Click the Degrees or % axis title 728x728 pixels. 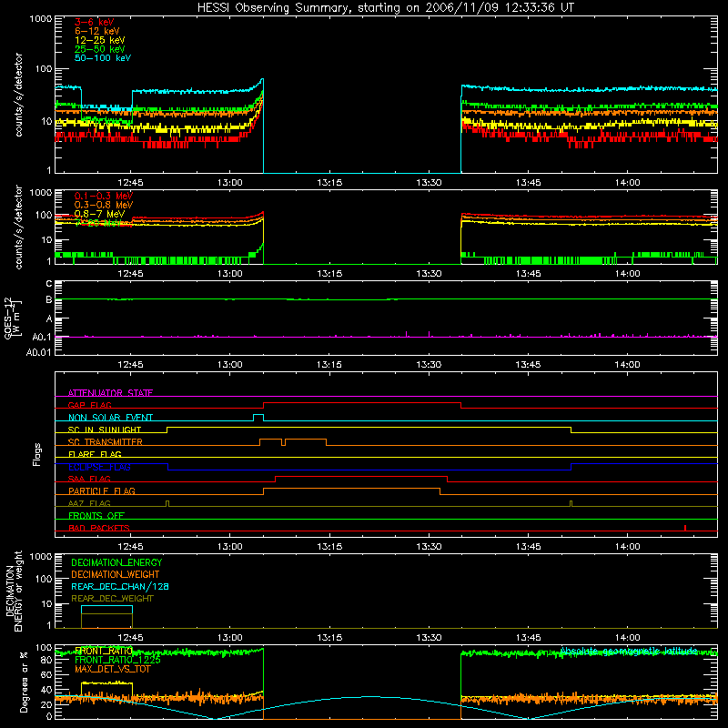pyautogui.click(x=24, y=682)
